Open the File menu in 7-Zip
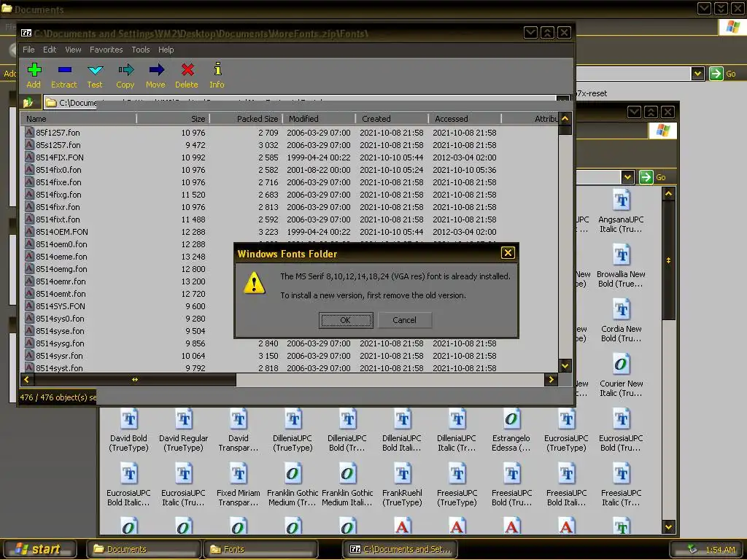The image size is (747, 560). 28,50
